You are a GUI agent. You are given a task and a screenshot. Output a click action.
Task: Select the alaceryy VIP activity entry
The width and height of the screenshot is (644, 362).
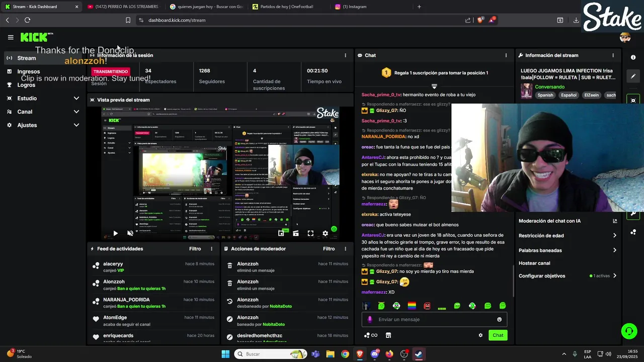[153, 267]
